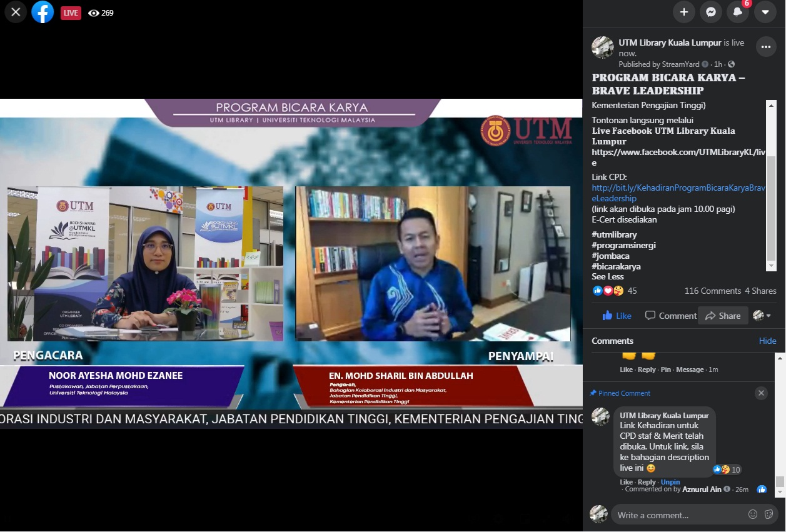Click the live video stream

point(291,264)
